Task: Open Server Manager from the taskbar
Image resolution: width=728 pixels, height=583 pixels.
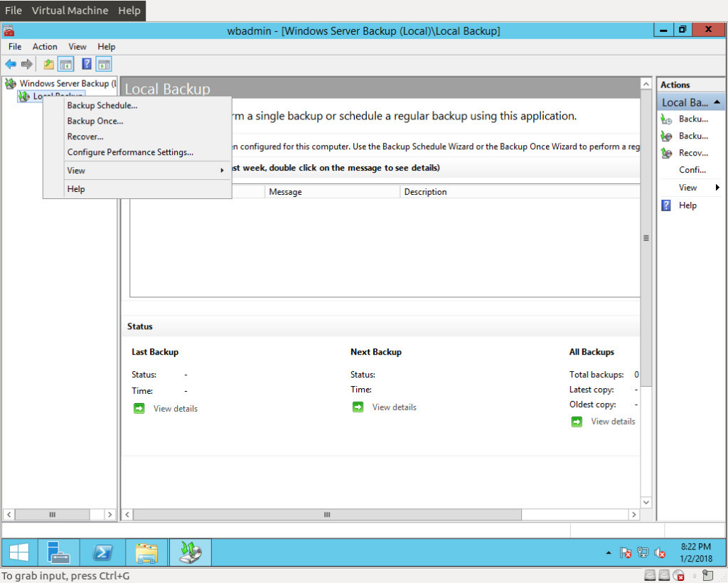Action: [x=58, y=552]
